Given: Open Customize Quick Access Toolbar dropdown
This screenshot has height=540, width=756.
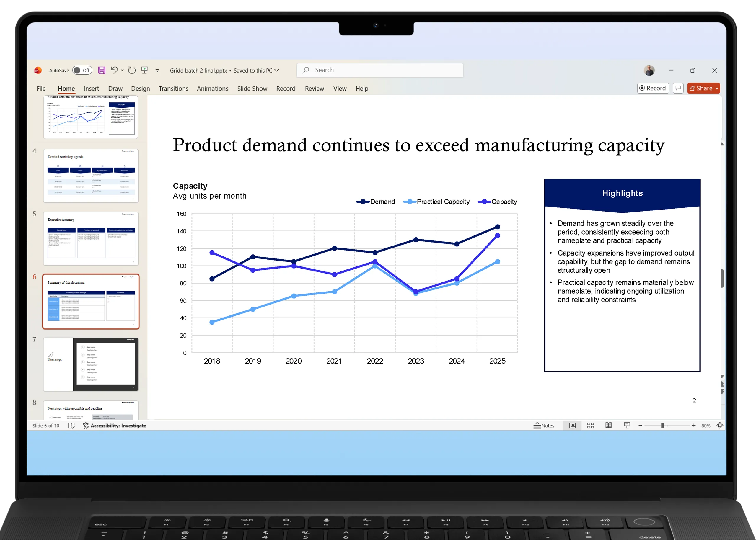Looking at the screenshot, I should [157, 71].
